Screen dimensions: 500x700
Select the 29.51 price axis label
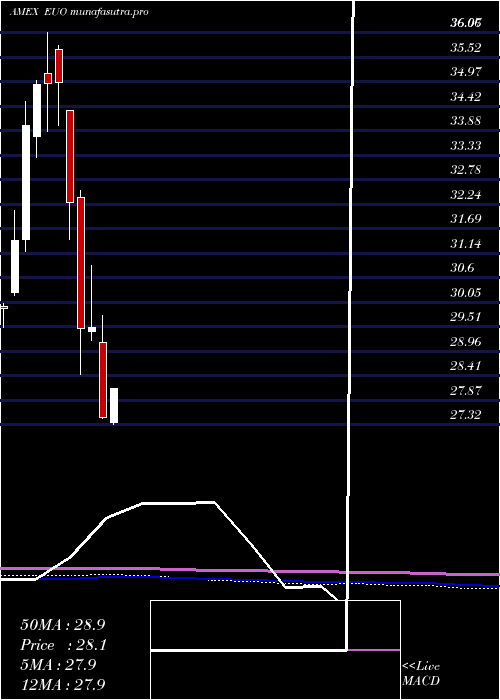466,317
